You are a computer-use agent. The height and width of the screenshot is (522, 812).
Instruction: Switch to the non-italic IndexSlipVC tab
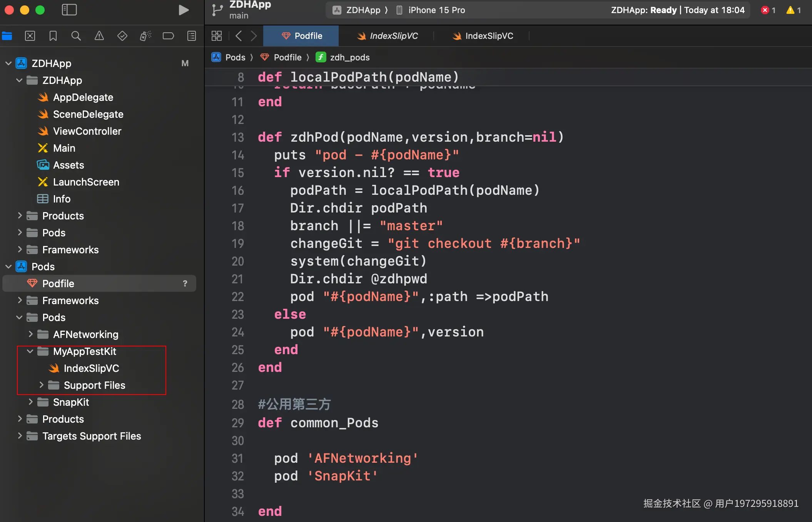coord(483,36)
